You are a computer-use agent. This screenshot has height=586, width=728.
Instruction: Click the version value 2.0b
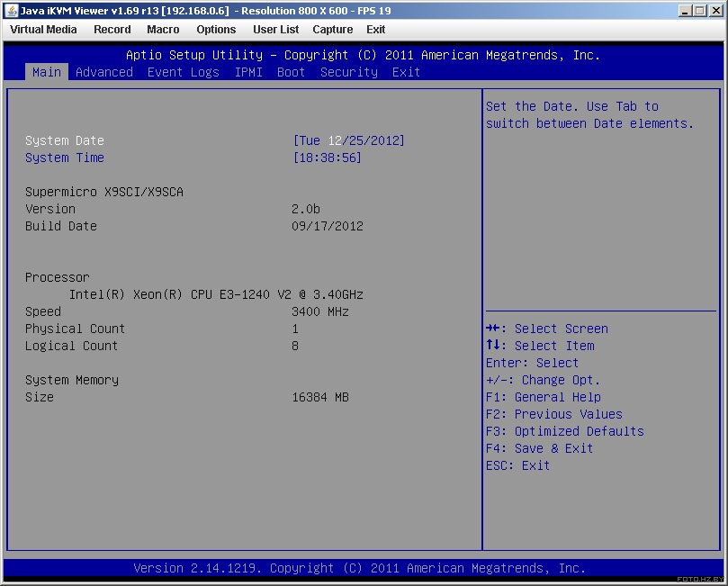pyautogui.click(x=305, y=209)
